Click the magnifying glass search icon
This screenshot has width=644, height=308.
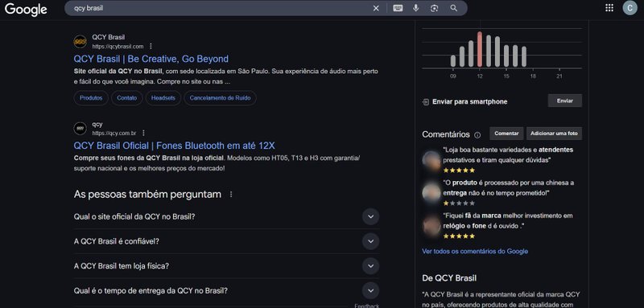453,8
